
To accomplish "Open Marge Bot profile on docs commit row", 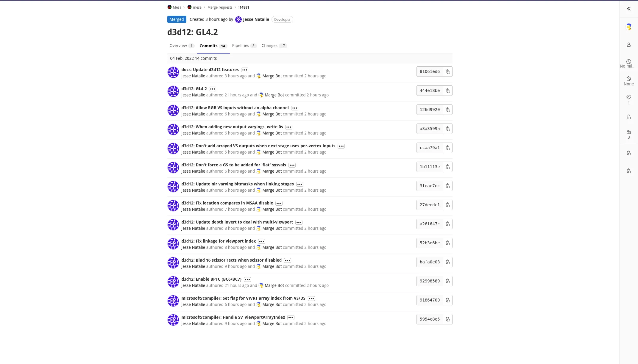I will point(272,76).
